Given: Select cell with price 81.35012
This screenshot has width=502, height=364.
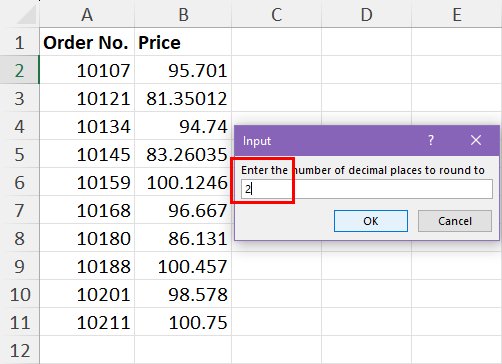Looking at the screenshot, I should pos(183,98).
